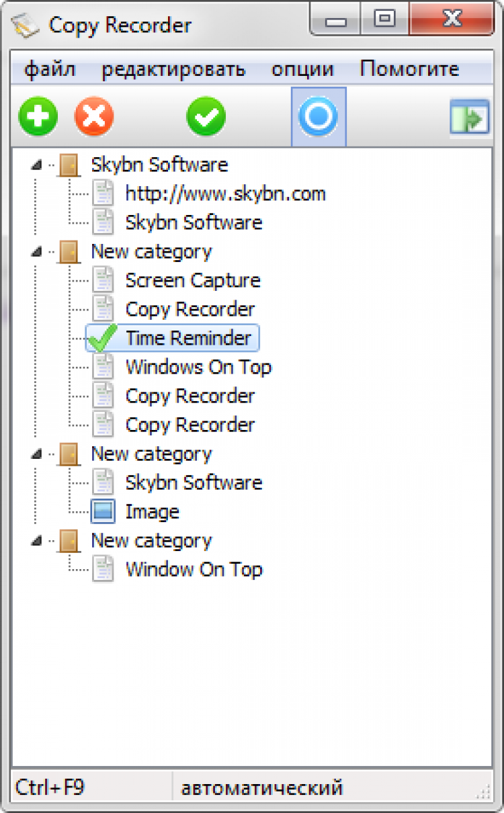Viewport: 504px width, 813px height.
Task: Collapse the New category containing Image
Action: [36, 454]
